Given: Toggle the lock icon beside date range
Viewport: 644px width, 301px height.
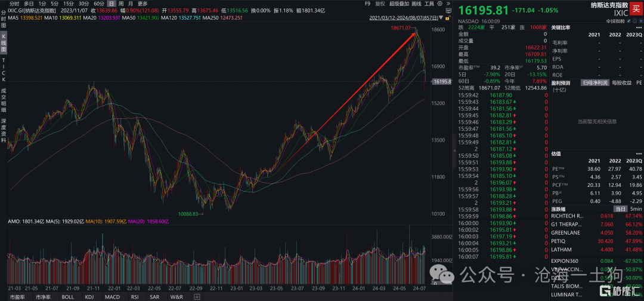Looking at the screenshot, I should pos(448,18).
